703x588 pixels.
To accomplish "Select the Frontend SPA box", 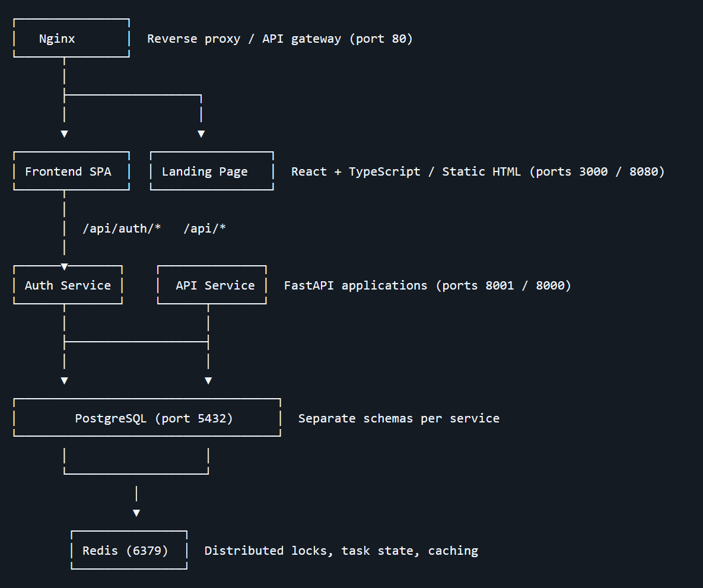I will [x=68, y=171].
